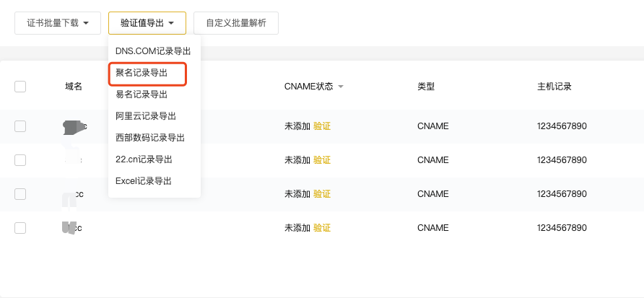Pick 易名记录导出 in the dropdown

pos(142,95)
